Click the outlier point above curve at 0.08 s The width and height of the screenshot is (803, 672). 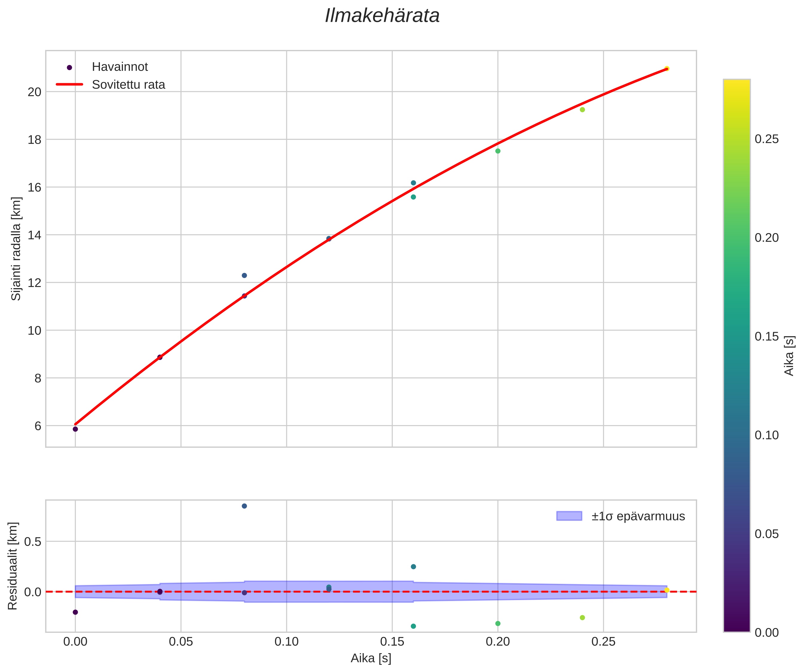(x=244, y=275)
